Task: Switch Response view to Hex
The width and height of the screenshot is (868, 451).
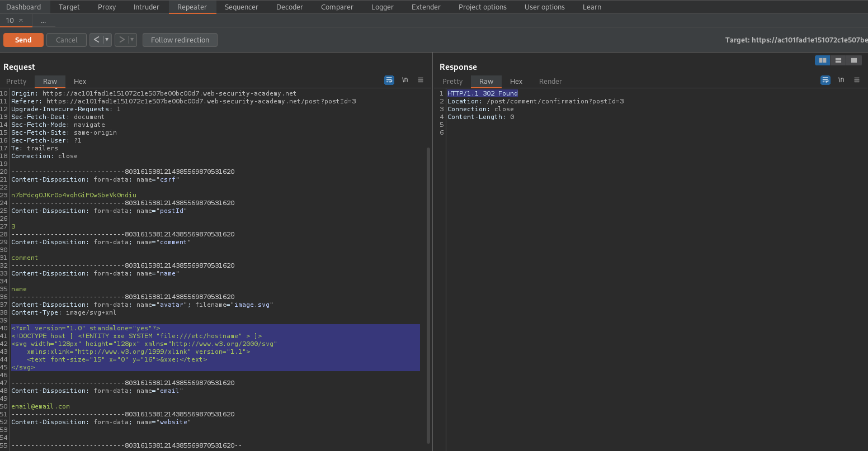Action: (x=516, y=81)
